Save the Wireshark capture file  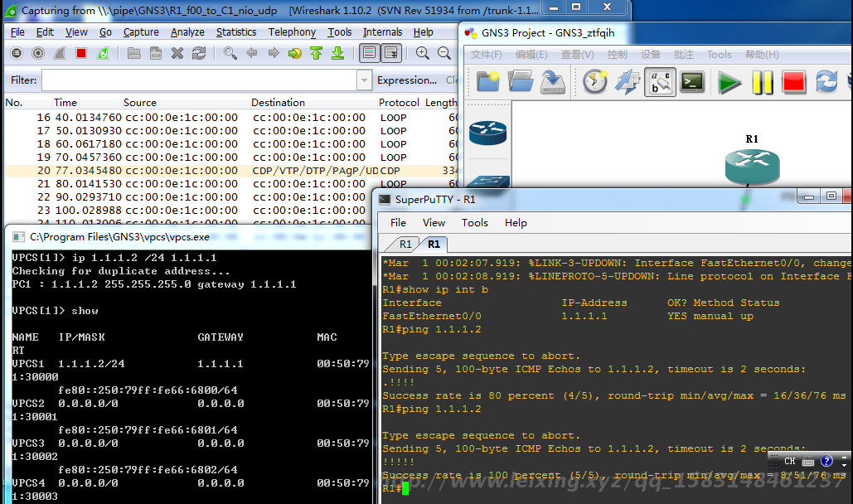tap(156, 53)
